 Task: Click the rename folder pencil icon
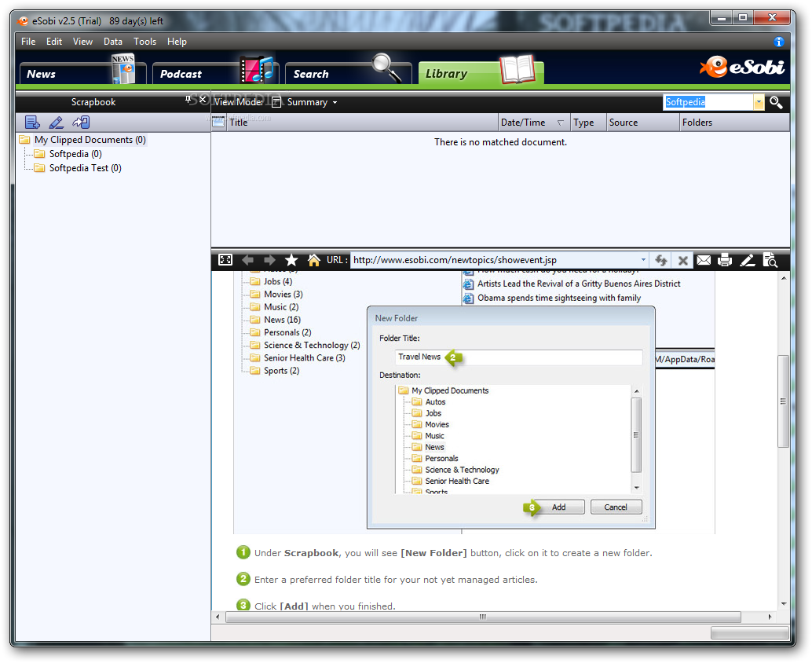point(57,123)
